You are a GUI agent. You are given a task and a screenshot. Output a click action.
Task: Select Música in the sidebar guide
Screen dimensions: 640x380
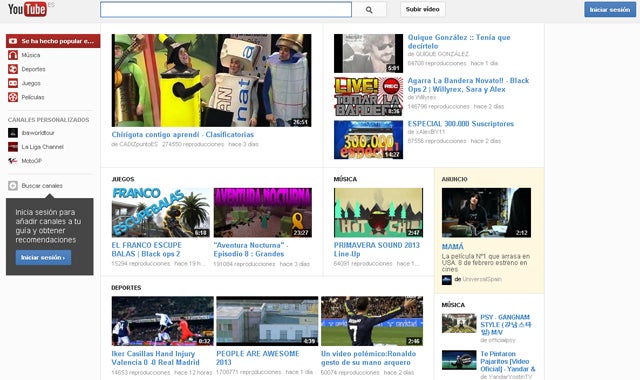pos(31,55)
